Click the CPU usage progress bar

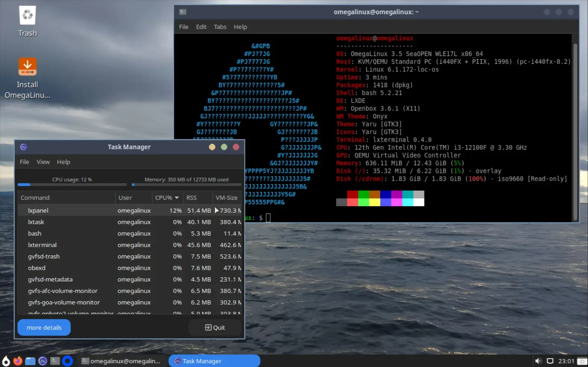click(72, 184)
